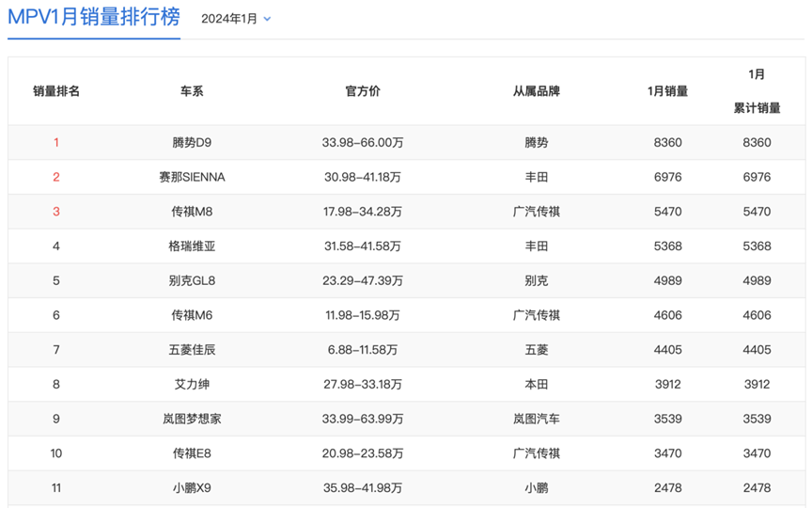This screenshot has width=812, height=508.
Task: Select price 23.29-47.39万 cell
Action: point(363,281)
